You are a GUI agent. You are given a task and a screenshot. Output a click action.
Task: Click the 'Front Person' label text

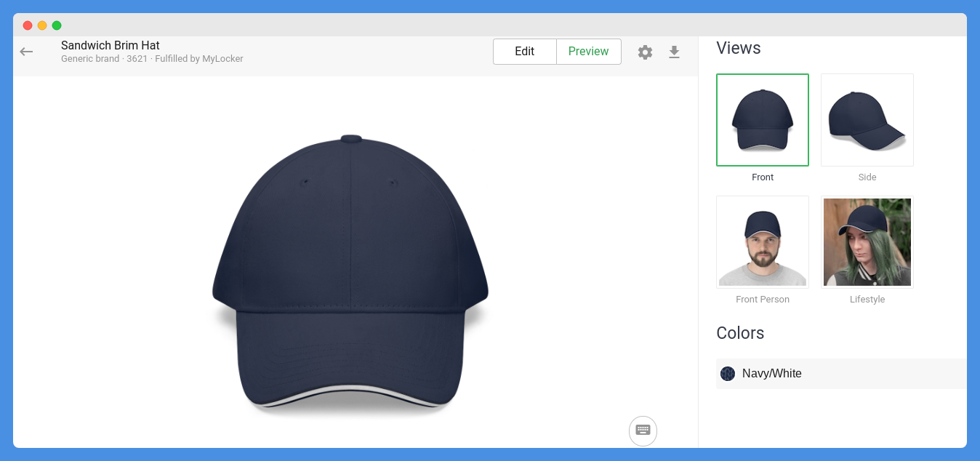763,300
